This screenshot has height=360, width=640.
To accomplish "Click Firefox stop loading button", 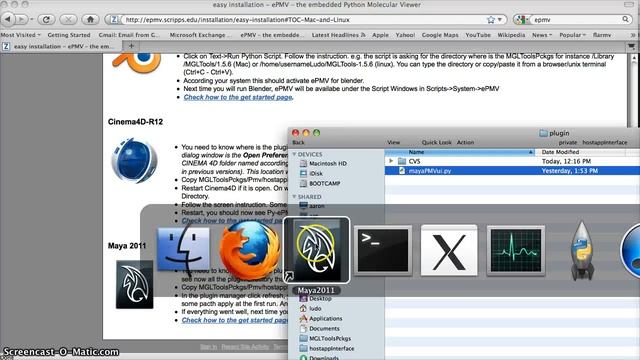I will pyautogui.click(x=68, y=19).
